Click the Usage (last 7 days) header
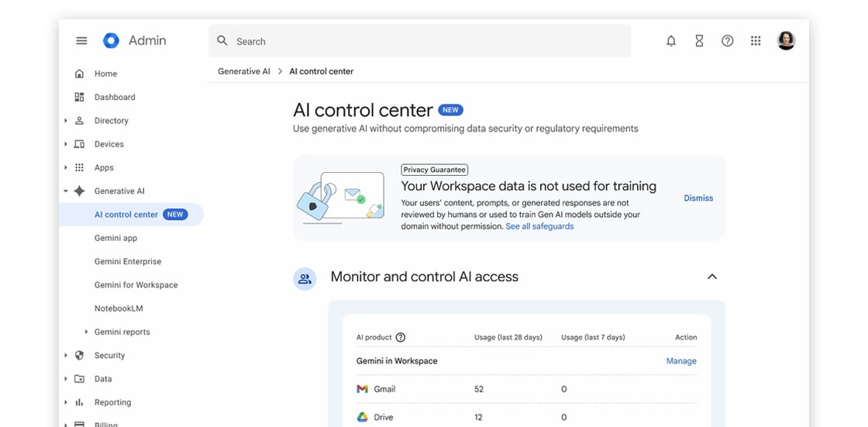The image size is (868, 427). coord(593,337)
